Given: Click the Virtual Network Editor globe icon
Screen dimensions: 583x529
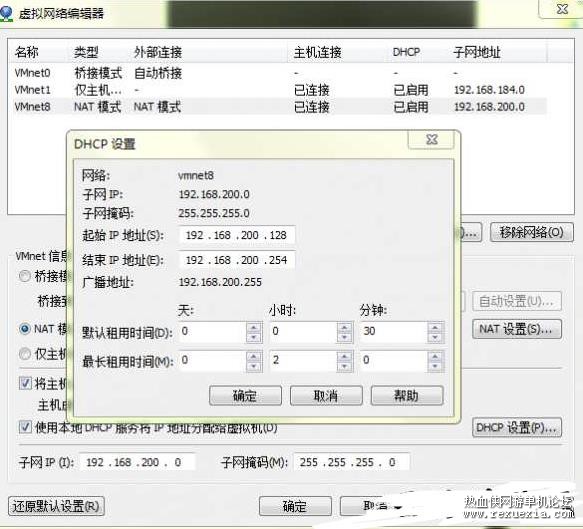Looking at the screenshot, I should 6,13.
